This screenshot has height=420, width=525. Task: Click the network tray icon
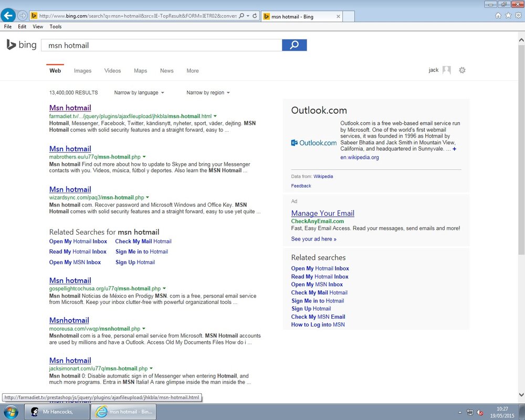pos(470,412)
